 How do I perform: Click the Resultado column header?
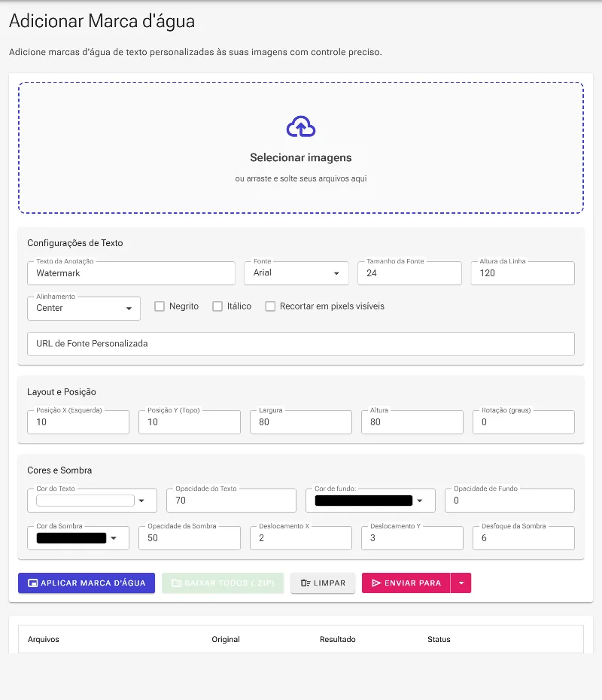click(x=338, y=639)
